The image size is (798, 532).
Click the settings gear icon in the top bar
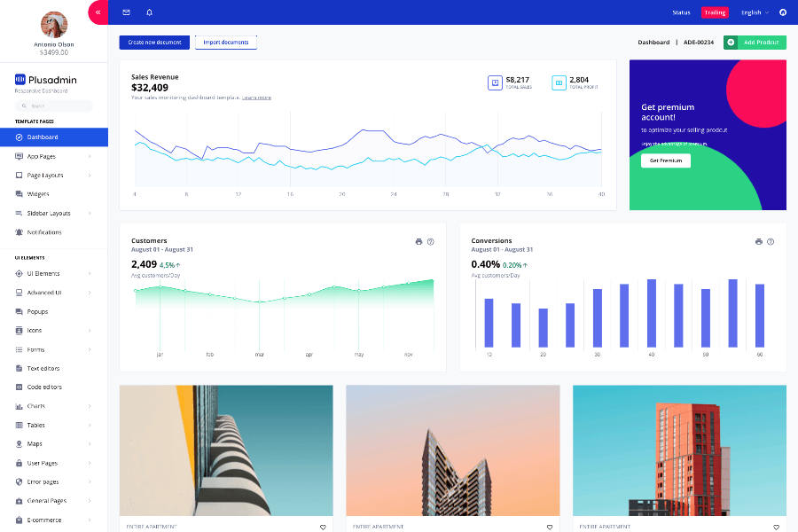pyautogui.click(x=782, y=12)
